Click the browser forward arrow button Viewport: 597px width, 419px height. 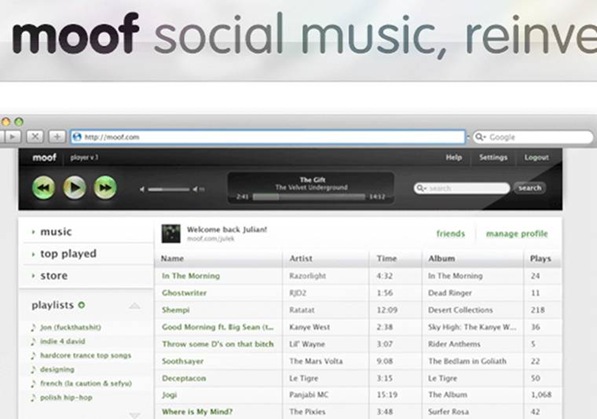tap(12, 137)
